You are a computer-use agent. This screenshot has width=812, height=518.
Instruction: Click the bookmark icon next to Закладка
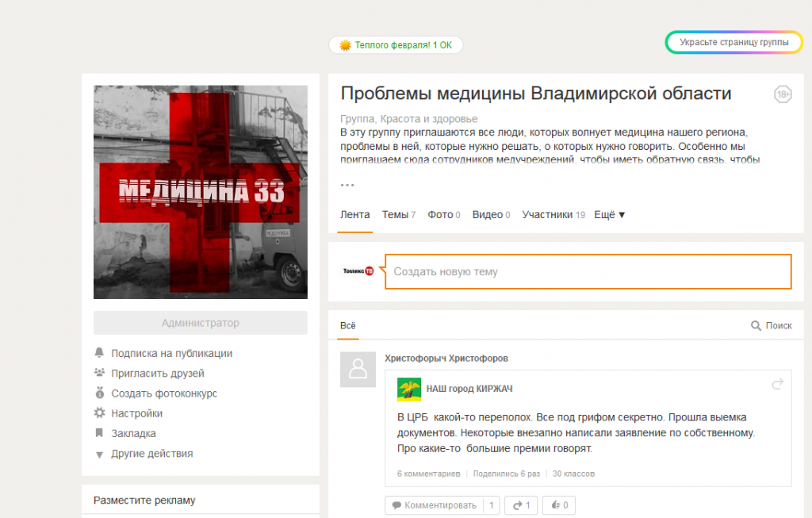click(x=99, y=433)
